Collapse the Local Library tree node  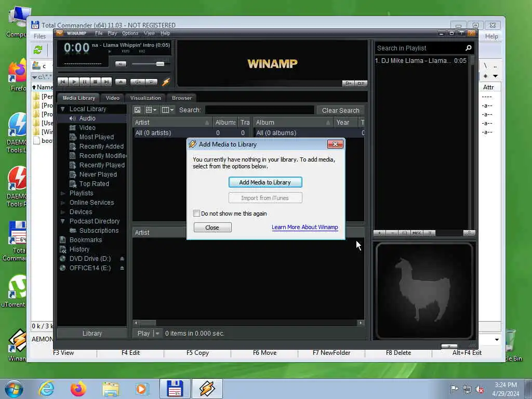tap(62, 109)
